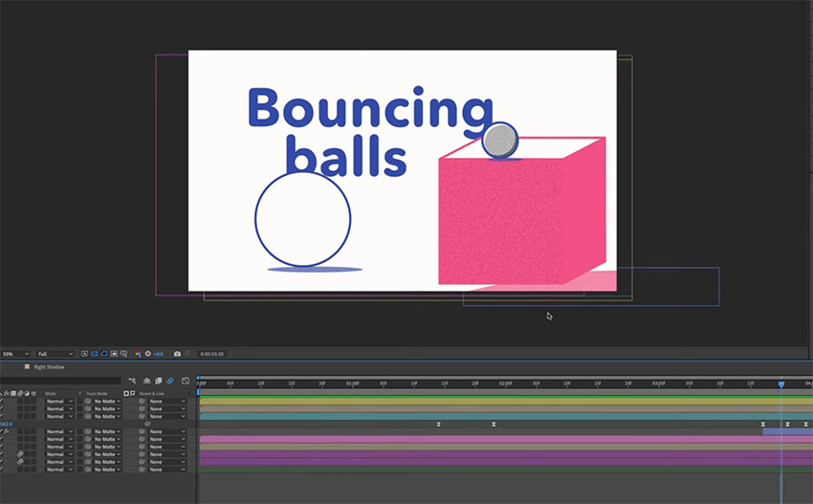Click the T column header
This screenshot has height=504, width=813.
click(79, 394)
